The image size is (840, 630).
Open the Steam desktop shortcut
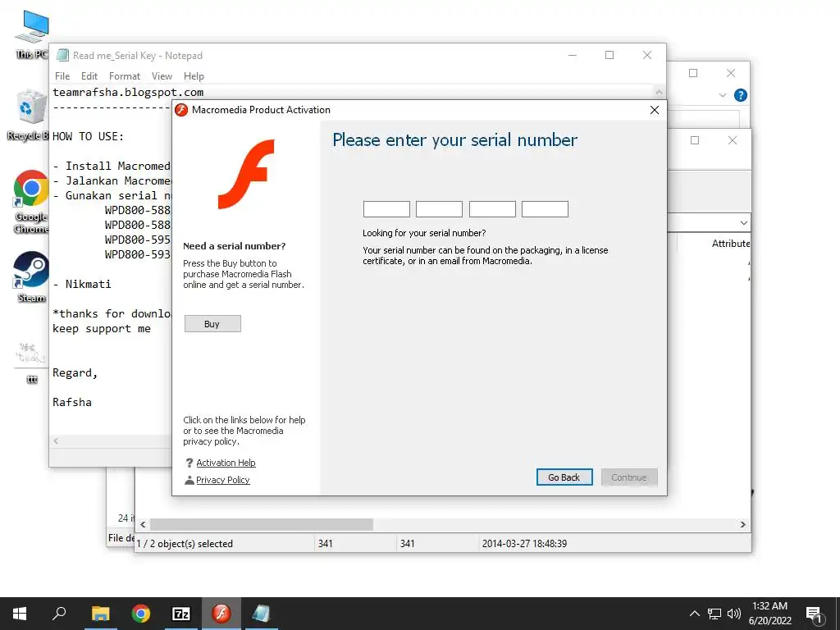click(x=31, y=276)
